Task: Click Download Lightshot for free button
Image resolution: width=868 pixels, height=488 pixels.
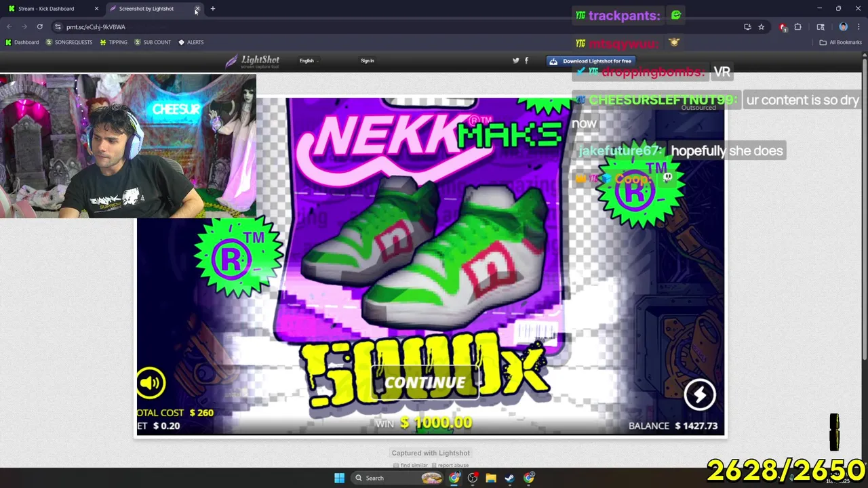Action: click(591, 61)
